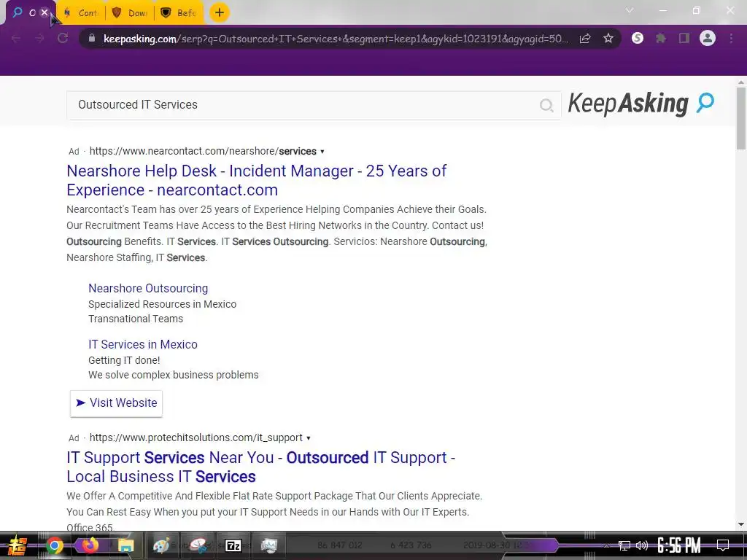Click 'We solve complex business problems' text
The width and height of the screenshot is (747, 560).
point(174,375)
